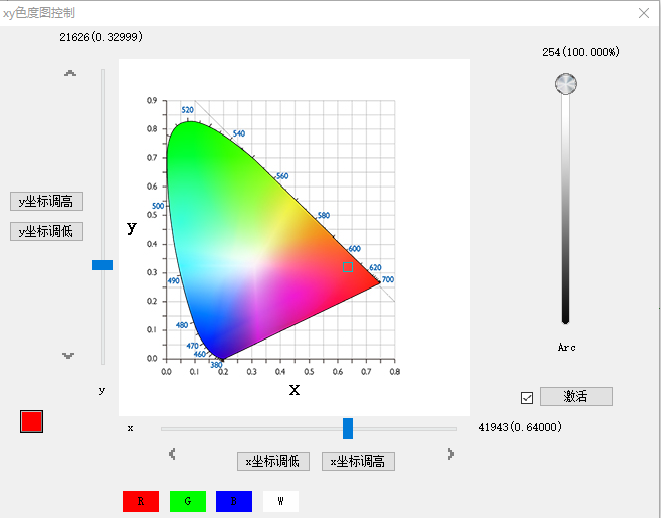Close the xy色度图控制 window
The image size is (661, 518).
(x=643, y=12)
